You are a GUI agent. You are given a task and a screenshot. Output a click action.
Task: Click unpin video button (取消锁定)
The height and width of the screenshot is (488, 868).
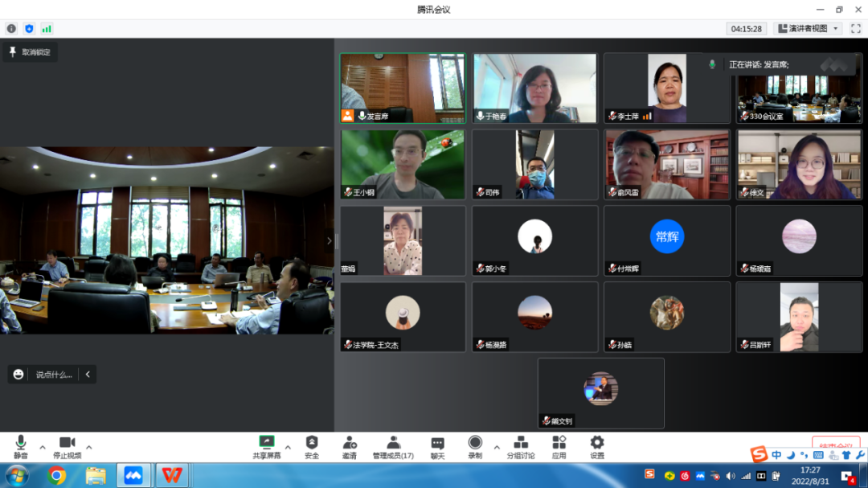(x=30, y=52)
